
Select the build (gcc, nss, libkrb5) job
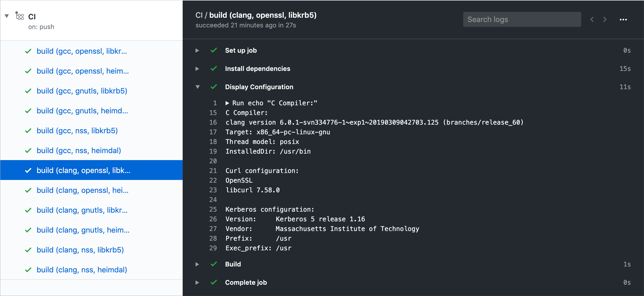coord(77,131)
